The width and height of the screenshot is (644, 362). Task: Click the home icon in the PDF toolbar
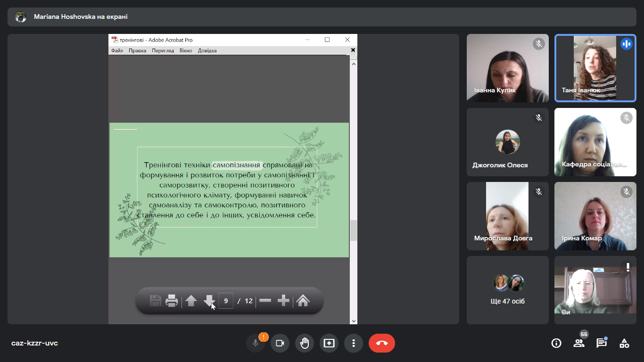(303, 301)
